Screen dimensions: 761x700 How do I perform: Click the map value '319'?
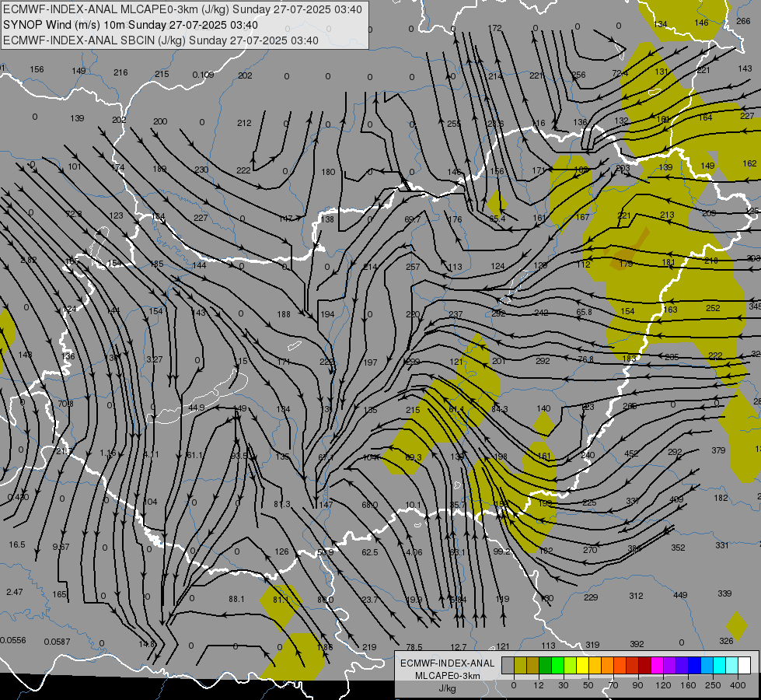(592, 645)
